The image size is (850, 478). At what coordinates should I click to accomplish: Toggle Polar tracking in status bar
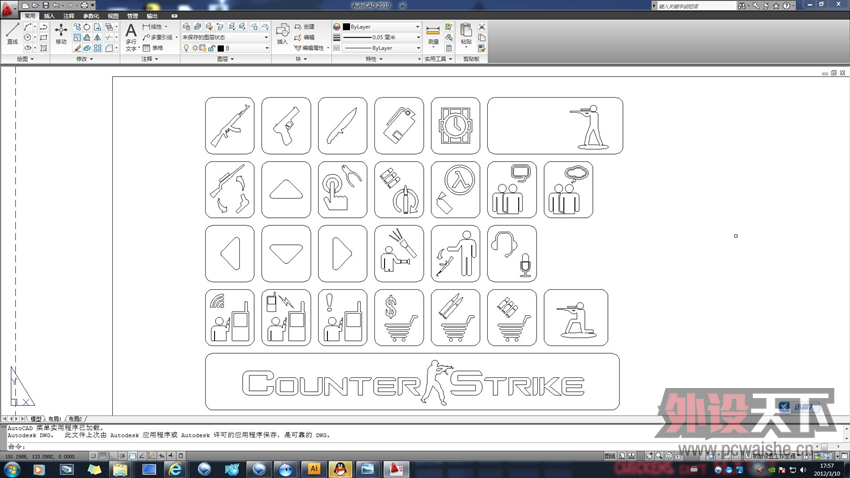pyautogui.click(x=122, y=456)
